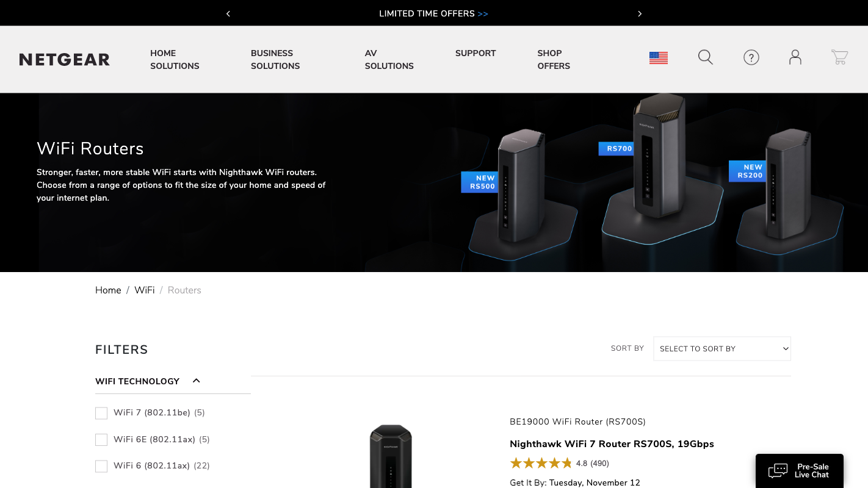Screen dimensions: 868x488
Task: Open the Shop Offers menu
Action: coord(554,59)
